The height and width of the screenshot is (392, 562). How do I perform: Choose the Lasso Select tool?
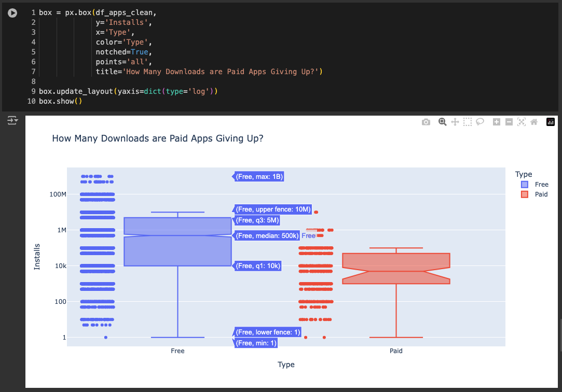tap(480, 122)
